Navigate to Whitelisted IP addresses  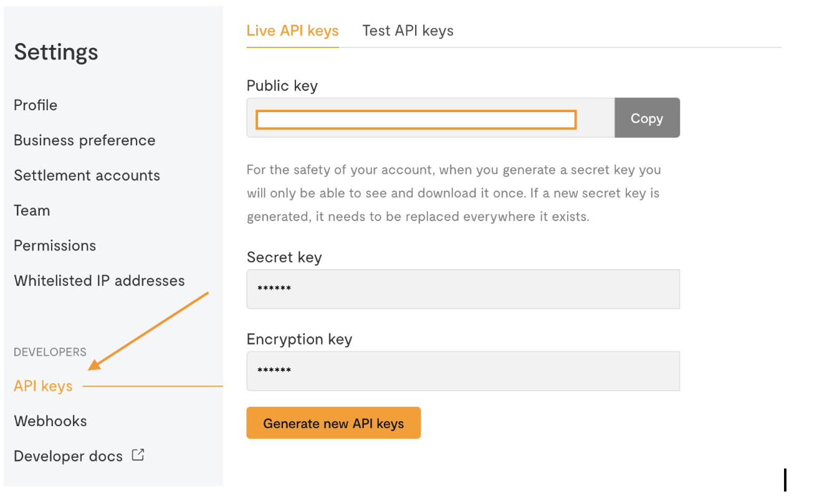pyautogui.click(x=99, y=281)
